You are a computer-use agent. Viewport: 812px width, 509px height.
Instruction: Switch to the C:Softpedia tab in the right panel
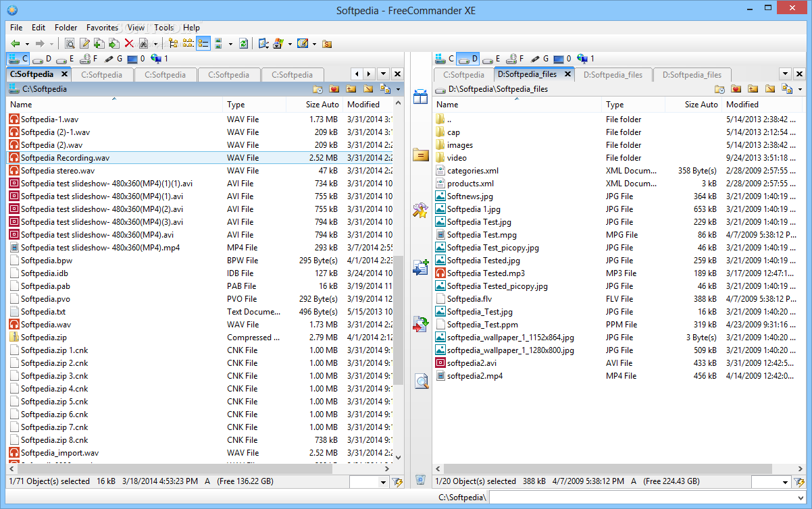coord(463,75)
